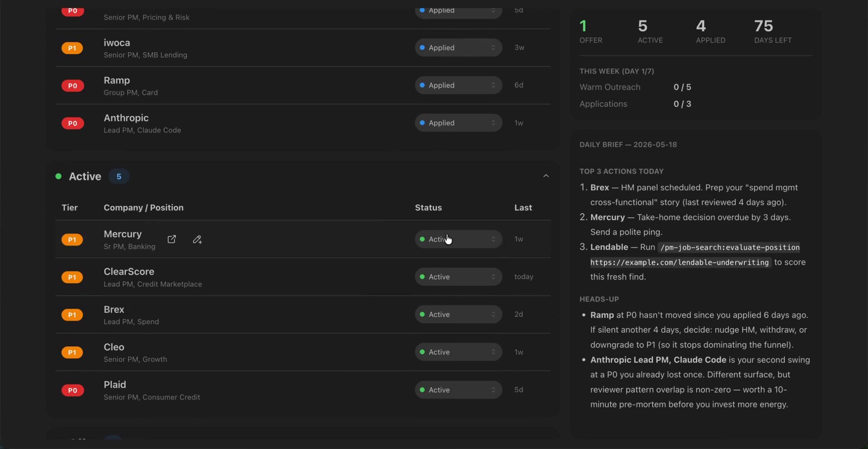Screen dimensions: 868x449
Task: Click the P1 tier badge for Brex
Action: coord(72,315)
